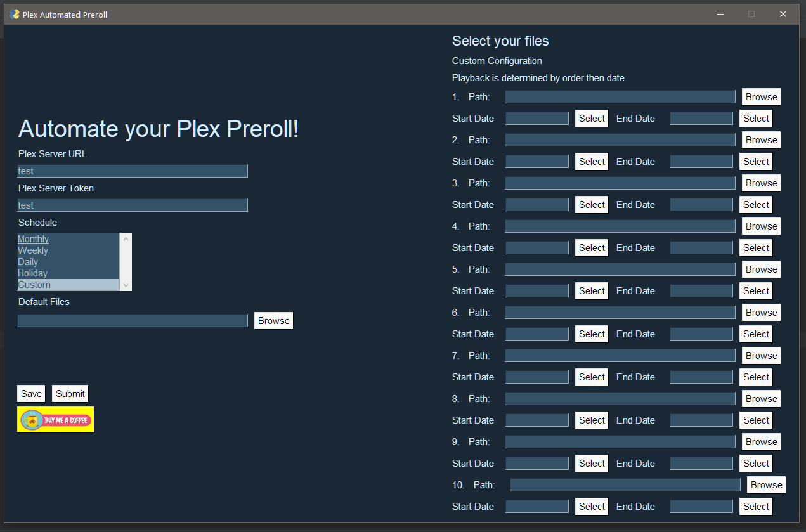
Task: Browse for Default Files
Action: click(x=274, y=320)
